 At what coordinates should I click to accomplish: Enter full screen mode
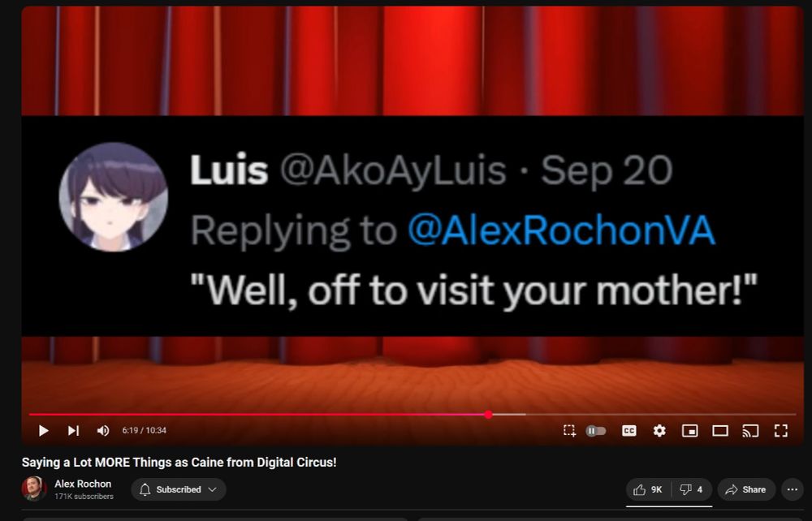[781, 430]
